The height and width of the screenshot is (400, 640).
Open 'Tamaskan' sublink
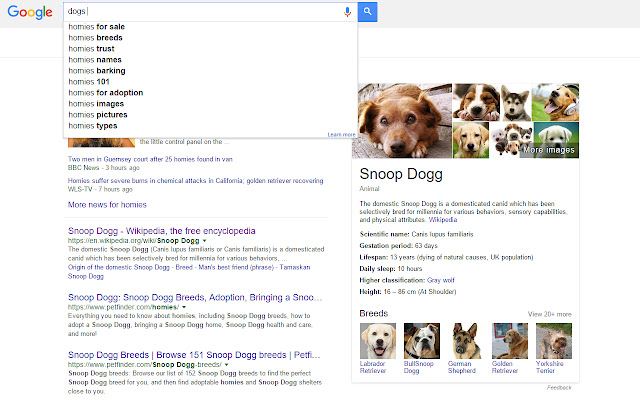tap(295, 267)
